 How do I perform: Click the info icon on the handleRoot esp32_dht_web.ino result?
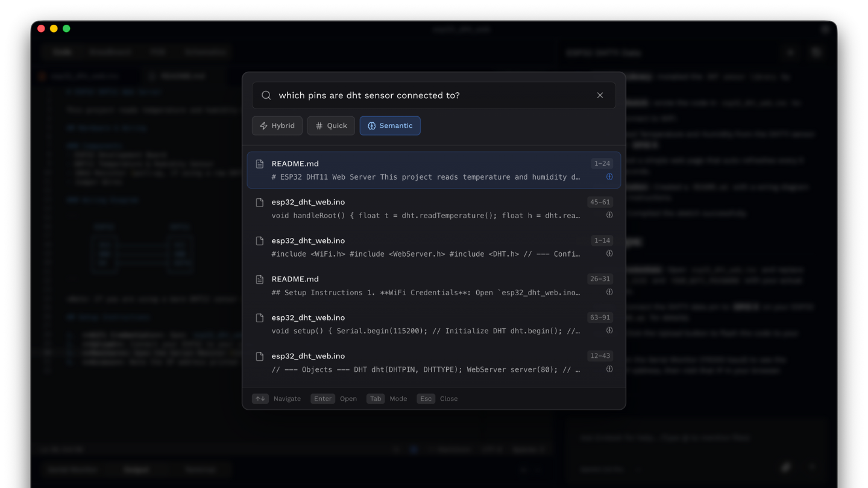(x=609, y=214)
